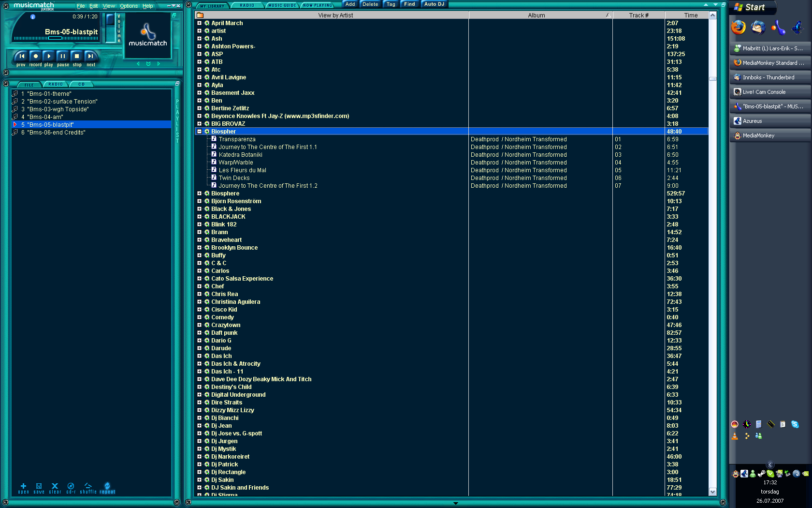Sort library by Album column header
812x508 pixels.
pyautogui.click(x=540, y=15)
